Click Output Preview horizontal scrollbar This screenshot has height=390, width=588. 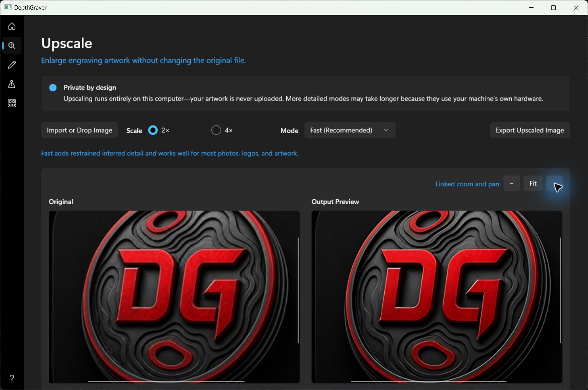pos(429,381)
